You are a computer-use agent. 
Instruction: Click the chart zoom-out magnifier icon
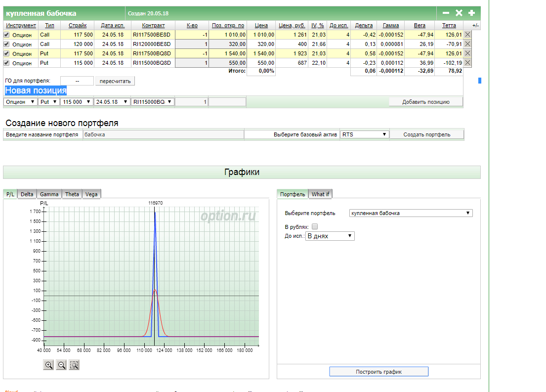click(62, 365)
